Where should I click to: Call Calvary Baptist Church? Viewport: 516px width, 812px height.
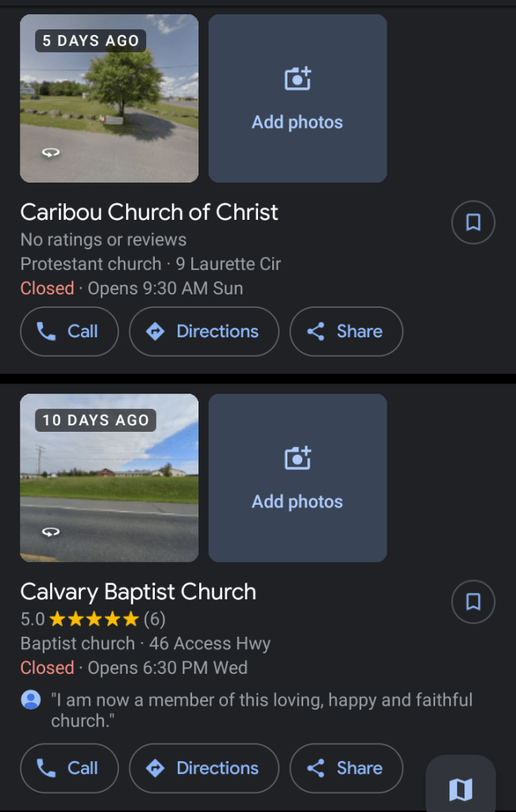[69, 768]
